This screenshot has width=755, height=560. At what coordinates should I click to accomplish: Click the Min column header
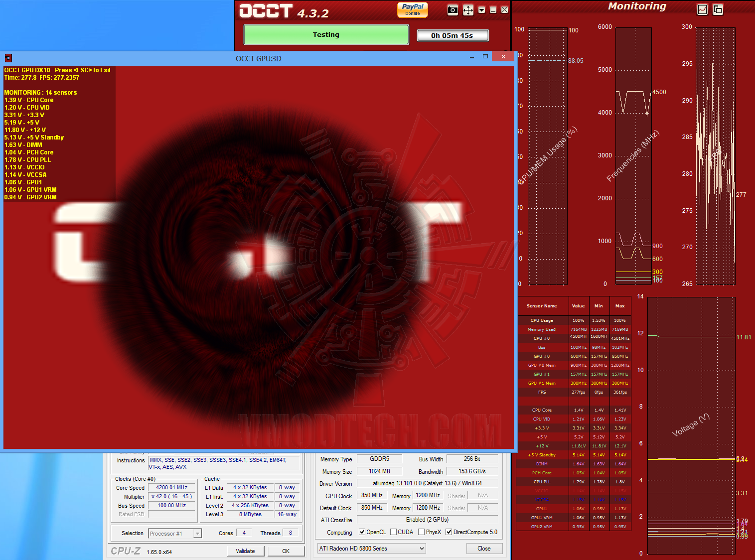click(x=599, y=306)
